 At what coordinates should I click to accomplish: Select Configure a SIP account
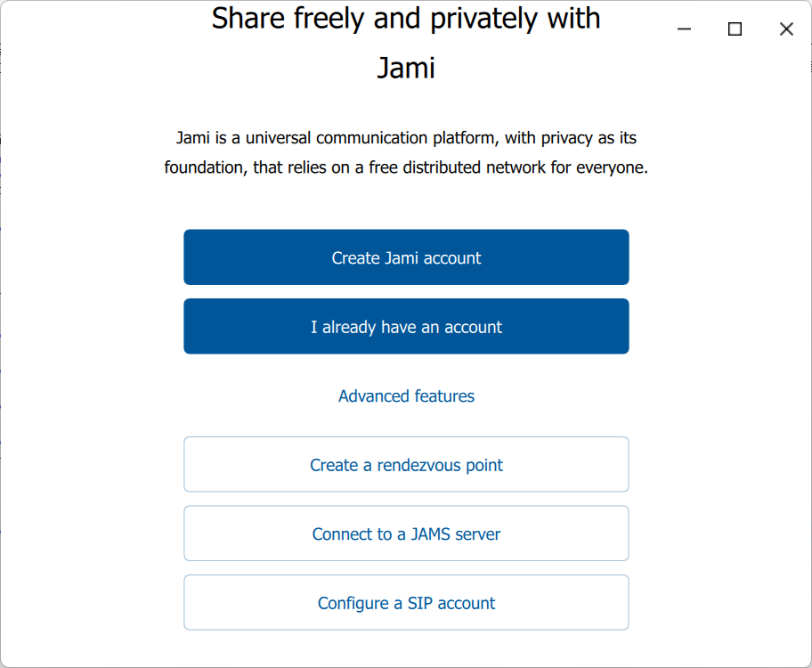coord(406,603)
